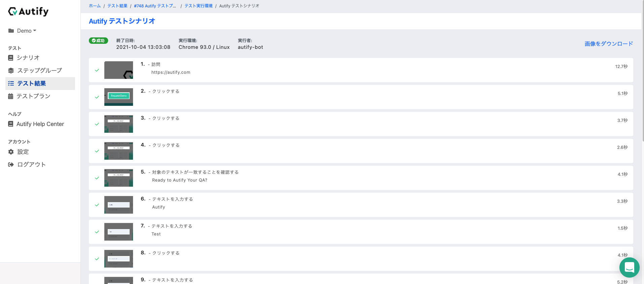Click the step 8 success checkmark
This screenshot has width=644, height=284.
tap(97, 259)
